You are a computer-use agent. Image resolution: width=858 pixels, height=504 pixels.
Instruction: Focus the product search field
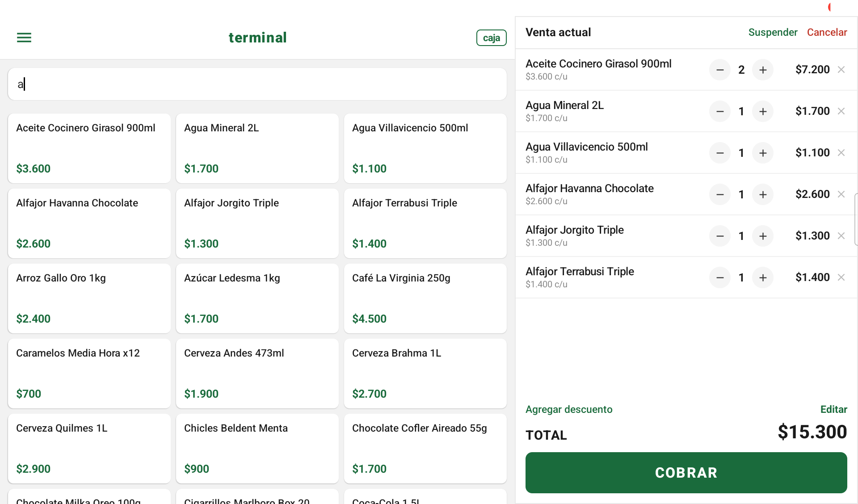click(257, 84)
